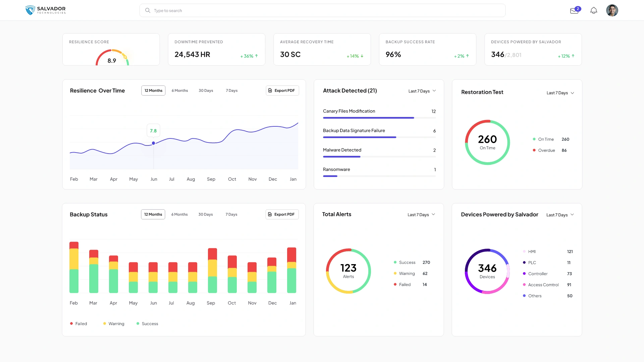This screenshot has width=644, height=362.
Task: Select 6 Months in Backup Status
Action: 179,214
